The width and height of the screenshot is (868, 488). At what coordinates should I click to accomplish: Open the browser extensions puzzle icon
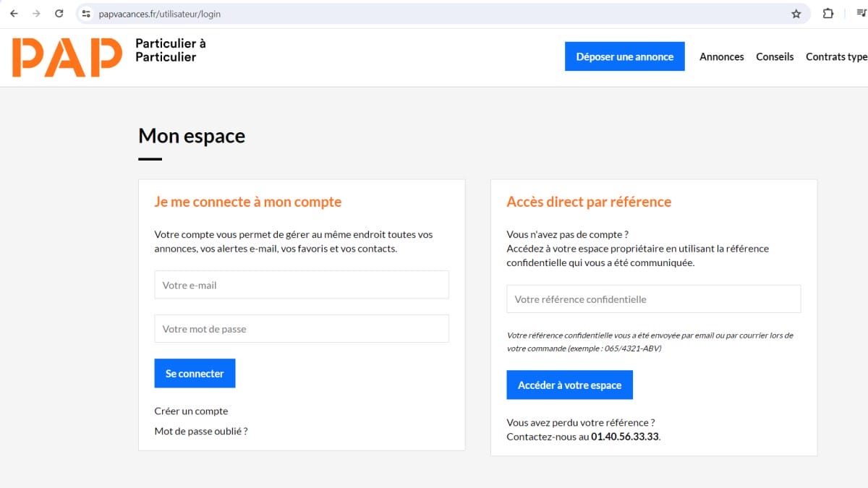click(x=828, y=14)
